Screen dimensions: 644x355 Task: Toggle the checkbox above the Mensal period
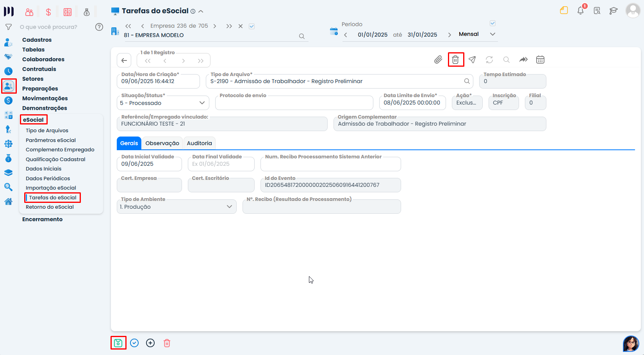click(x=492, y=23)
